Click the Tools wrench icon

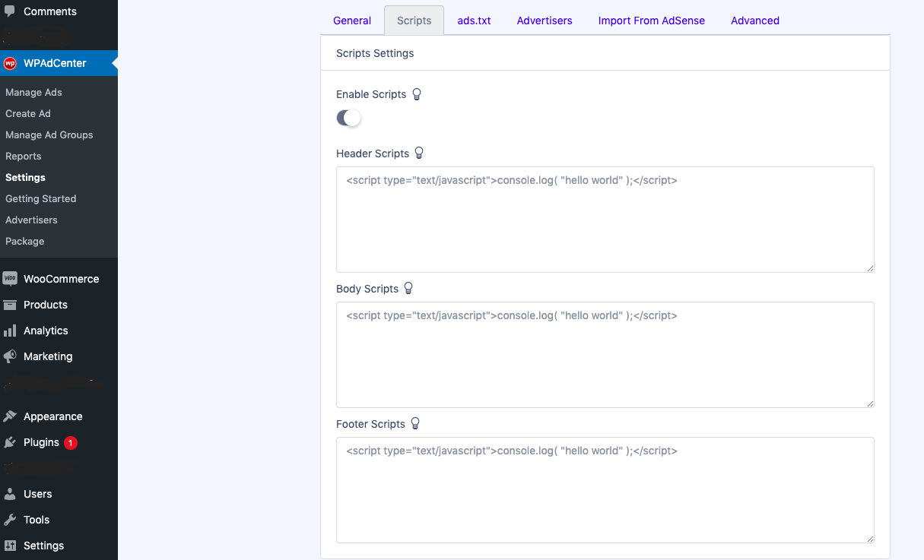11,520
